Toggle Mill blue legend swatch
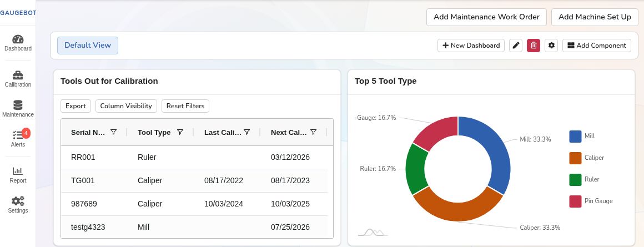 pos(575,136)
